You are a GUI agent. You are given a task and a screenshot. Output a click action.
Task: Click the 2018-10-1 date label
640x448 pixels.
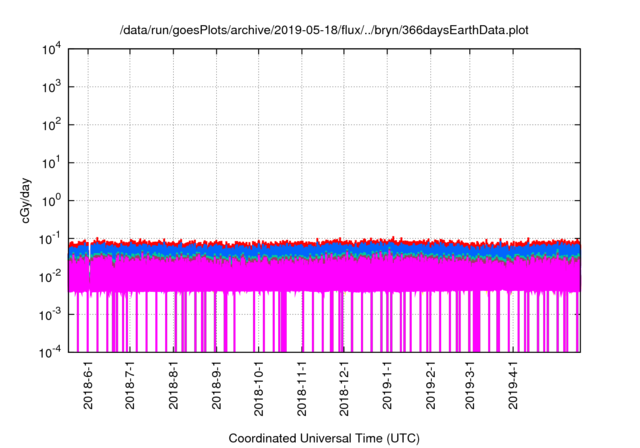(x=259, y=388)
